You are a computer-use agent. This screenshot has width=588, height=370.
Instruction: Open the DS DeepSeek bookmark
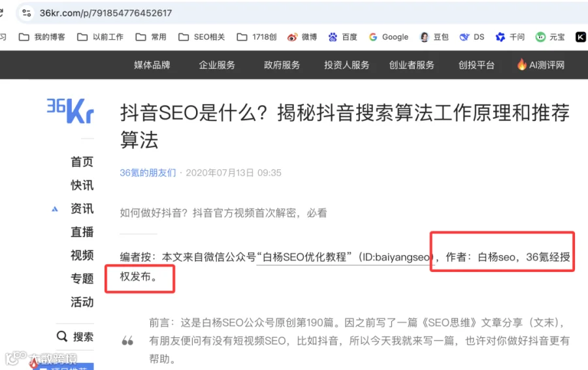tap(472, 37)
